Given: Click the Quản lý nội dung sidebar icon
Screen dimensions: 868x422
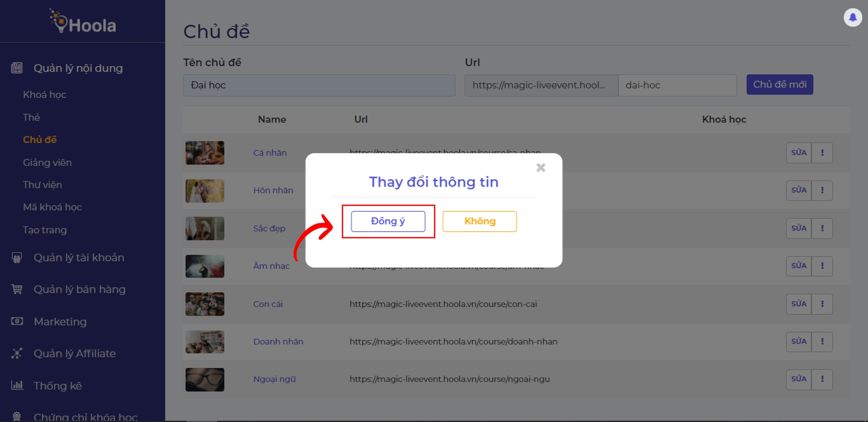Looking at the screenshot, I should pyautogui.click(x=17, y=68).
